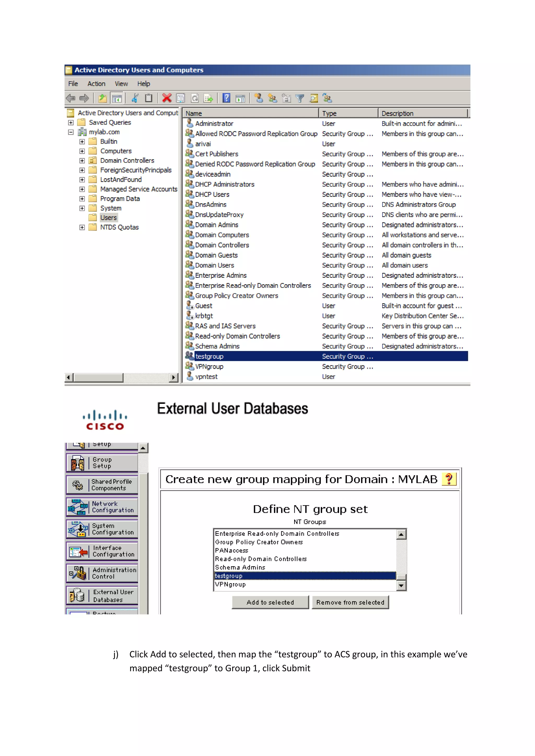Image resolution: width=535 pixels, height=756 pixels.
Task: Open the View menu
Action: point(121,84)
